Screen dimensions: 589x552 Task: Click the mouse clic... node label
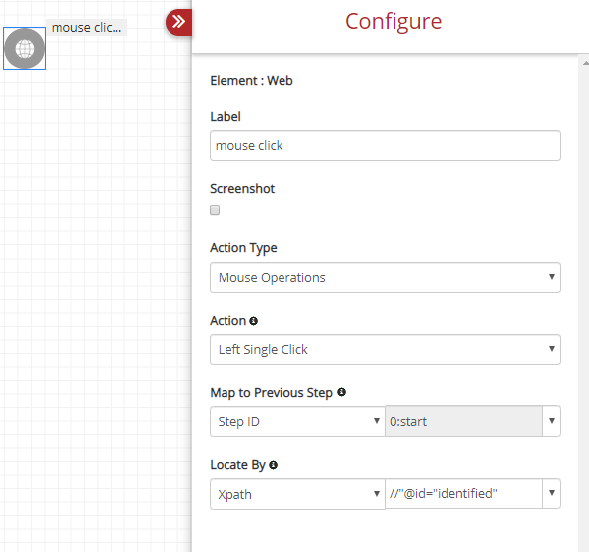[x=86, y=28]
